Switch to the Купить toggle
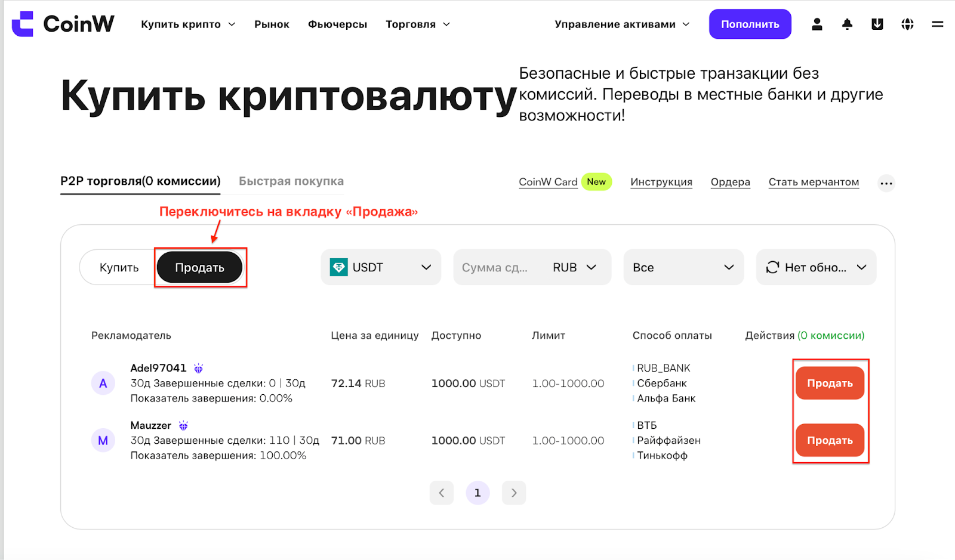The height and width of the screenshot is (560, 955). (119, 267)
